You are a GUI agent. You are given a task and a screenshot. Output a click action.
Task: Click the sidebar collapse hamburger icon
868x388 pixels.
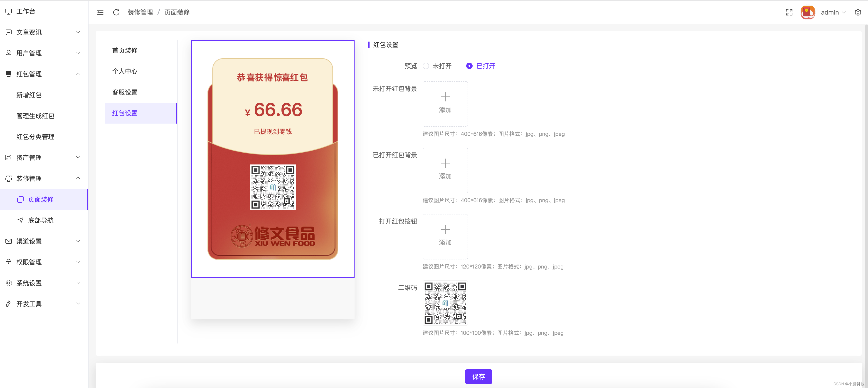click(100, 12)
